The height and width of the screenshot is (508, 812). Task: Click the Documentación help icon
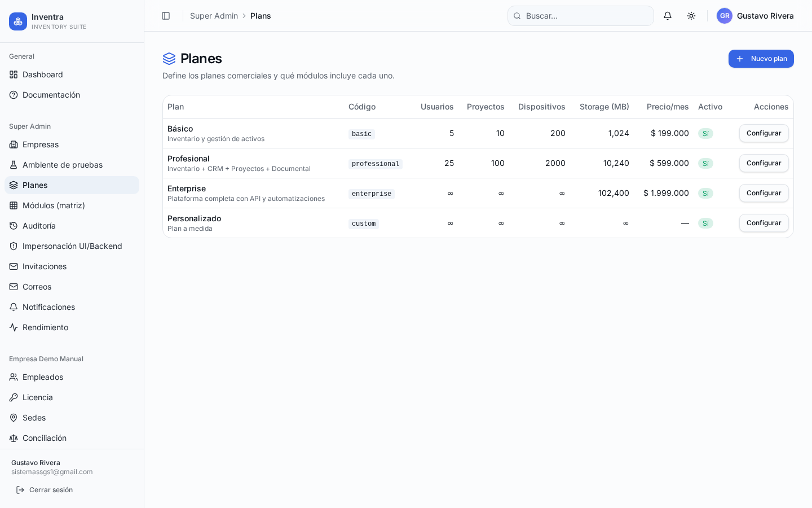tap(14, 95)
